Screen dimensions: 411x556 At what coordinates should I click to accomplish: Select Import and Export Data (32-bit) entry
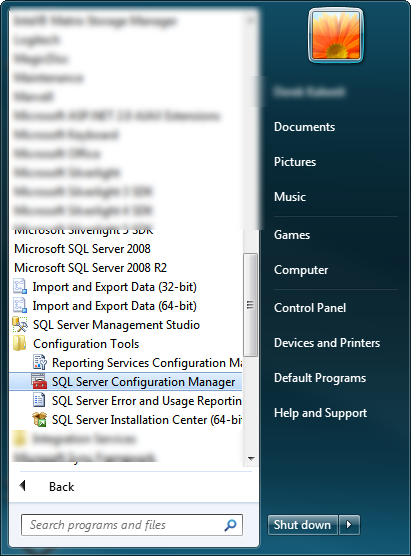point(115,287)
